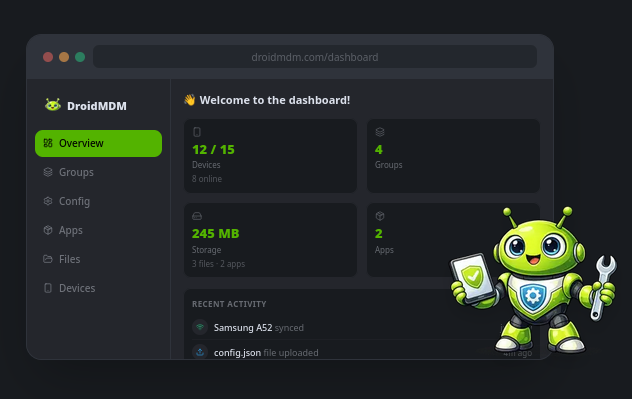Click the orange window minimize dot

click(64, 57)
